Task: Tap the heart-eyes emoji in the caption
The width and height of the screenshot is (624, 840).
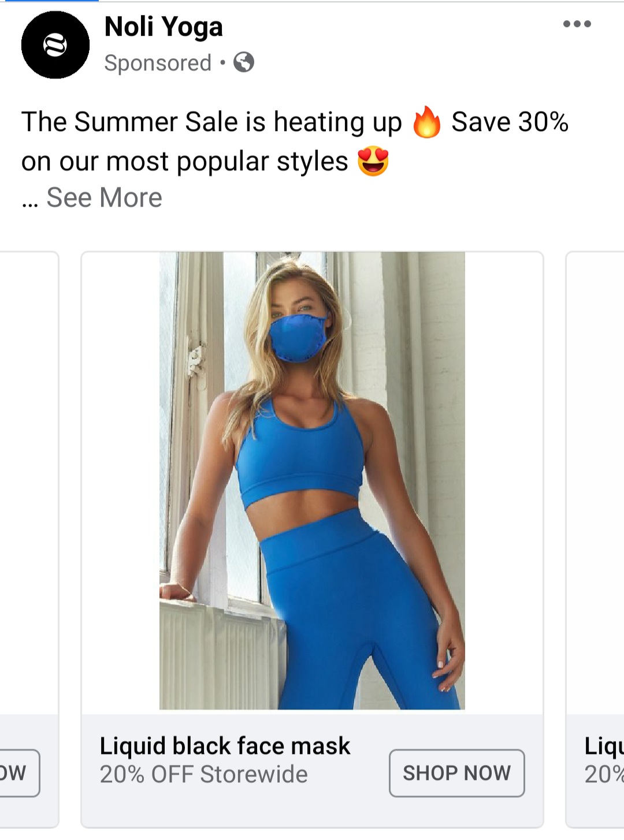Action: (x=373, y=161)
